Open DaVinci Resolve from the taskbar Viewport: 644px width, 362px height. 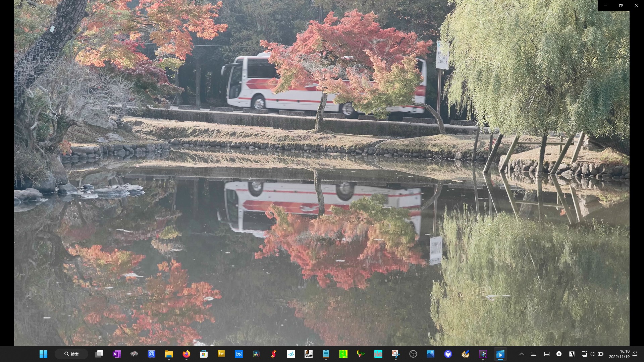tap(256, 354)
